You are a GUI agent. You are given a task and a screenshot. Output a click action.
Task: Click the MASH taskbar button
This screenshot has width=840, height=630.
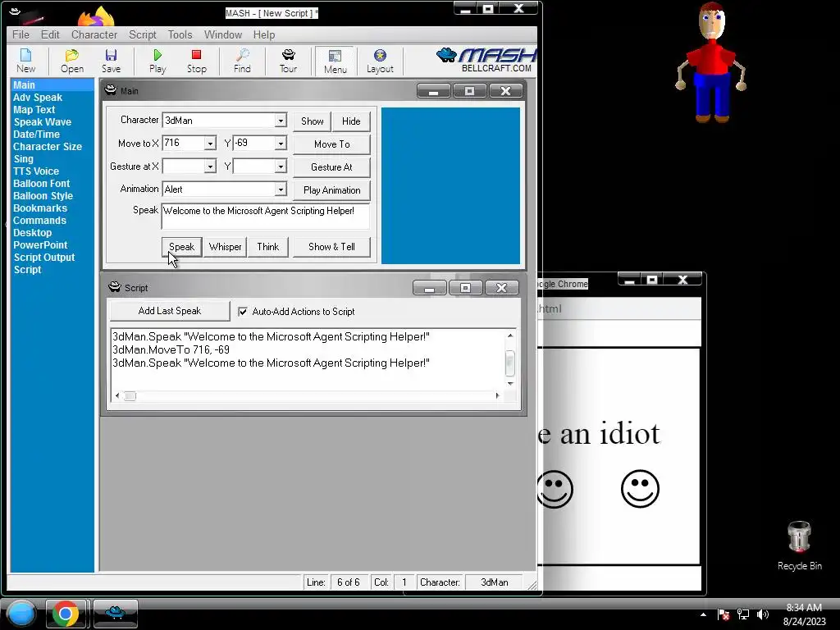(115, 614)
